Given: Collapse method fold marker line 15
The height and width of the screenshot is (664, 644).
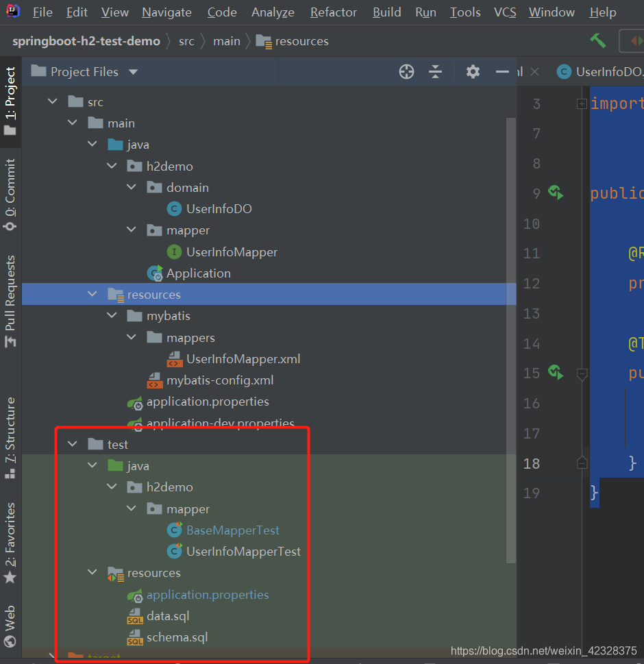Looking at the screenshot, I should coord(582,374).
